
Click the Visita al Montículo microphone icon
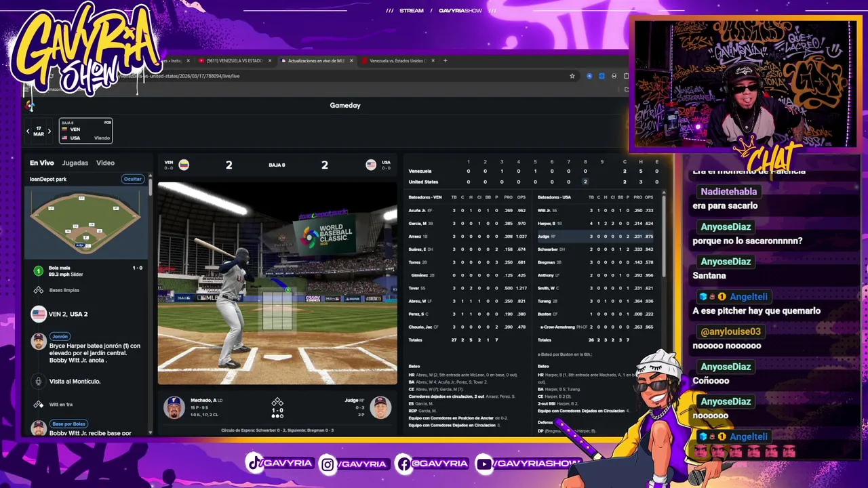click(x=39, y=382)
